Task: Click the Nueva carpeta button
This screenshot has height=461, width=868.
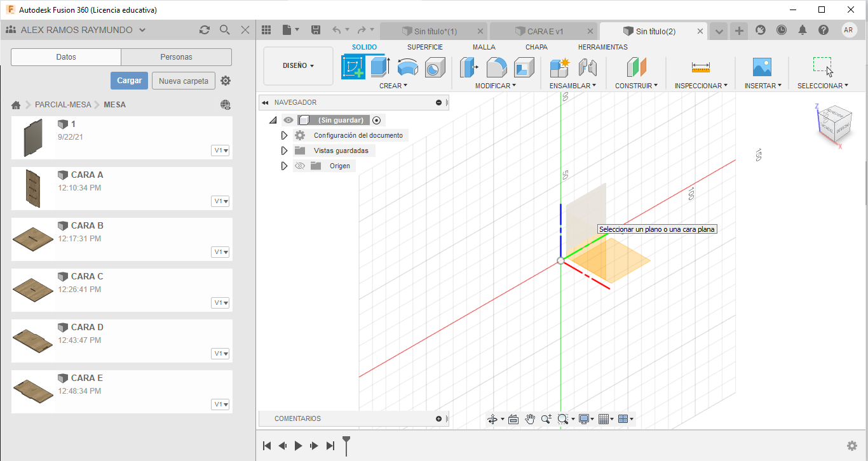Action: [184, 81]
